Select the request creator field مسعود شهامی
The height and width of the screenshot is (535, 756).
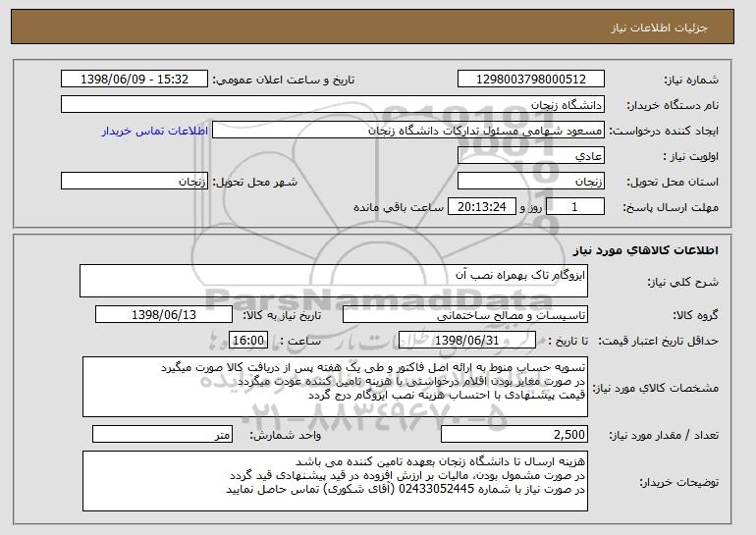408,131
